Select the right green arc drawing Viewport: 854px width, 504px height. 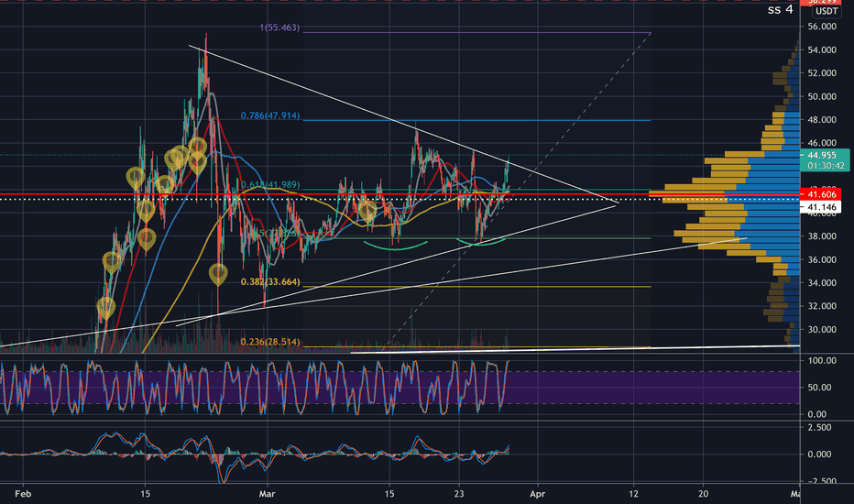(481, 243)
